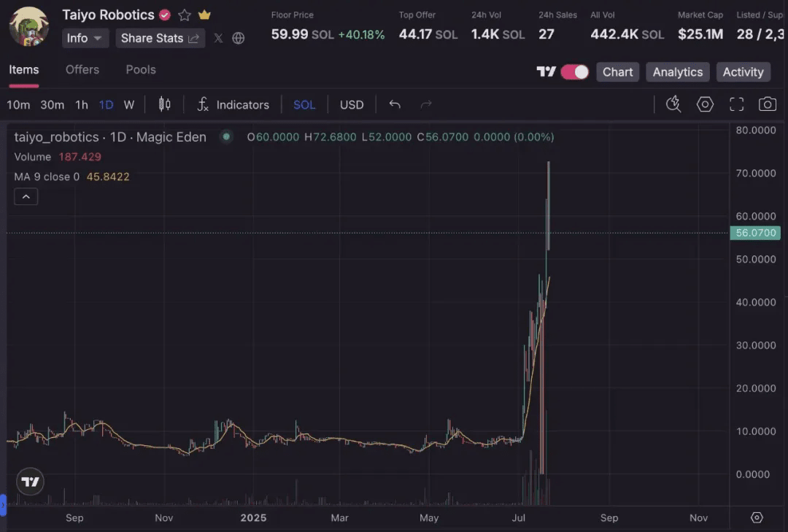Click the taiyo_robotics symbol title in legend

click(110, 136)
